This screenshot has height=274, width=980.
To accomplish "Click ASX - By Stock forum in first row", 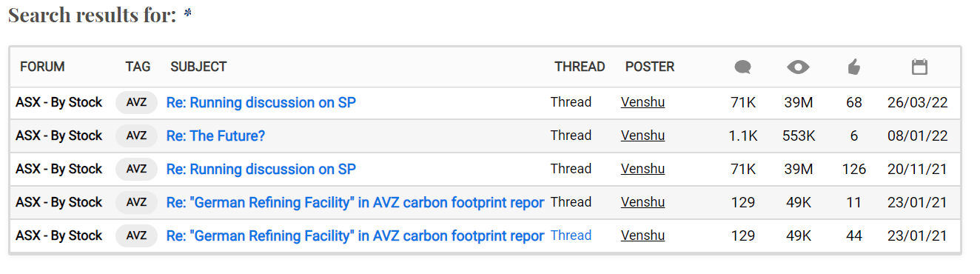I will (59, 102).
